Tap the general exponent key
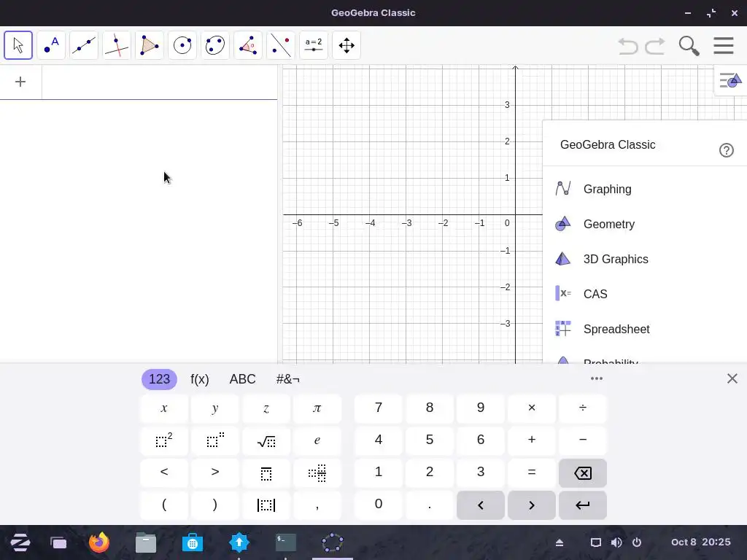The width and height of the screenshot is (747, 560). point(215,440)
